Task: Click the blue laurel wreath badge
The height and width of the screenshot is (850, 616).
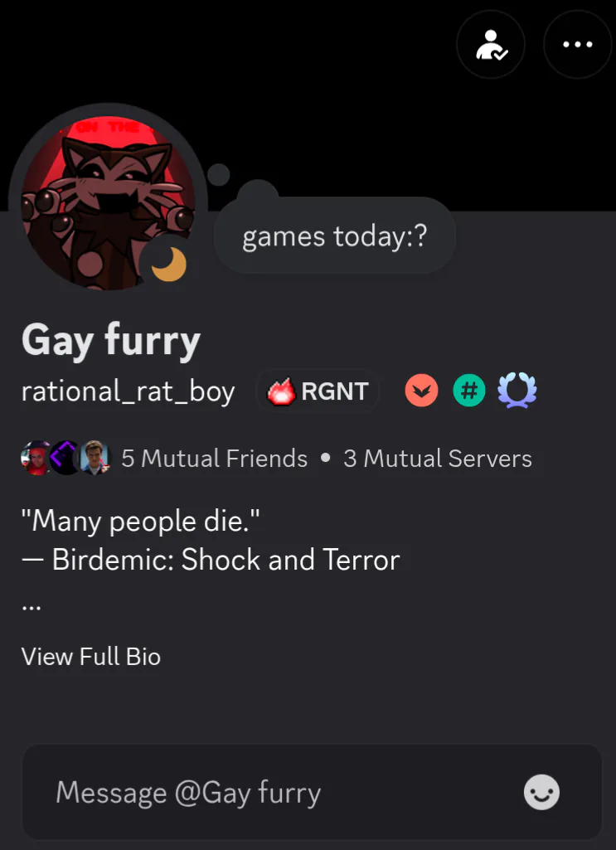Action: pos(517,391)
